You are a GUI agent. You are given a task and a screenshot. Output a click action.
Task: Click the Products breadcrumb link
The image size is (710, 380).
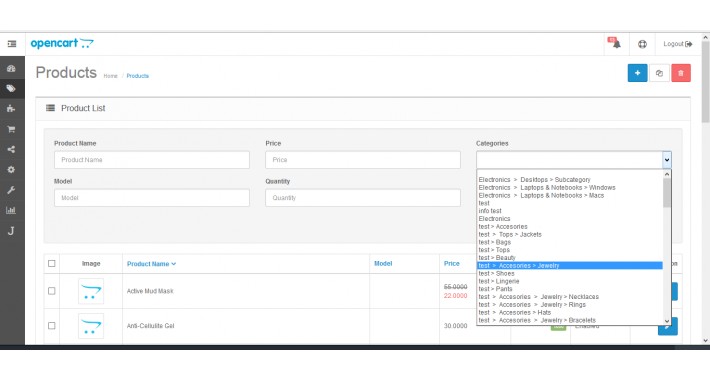pos(138,76)
